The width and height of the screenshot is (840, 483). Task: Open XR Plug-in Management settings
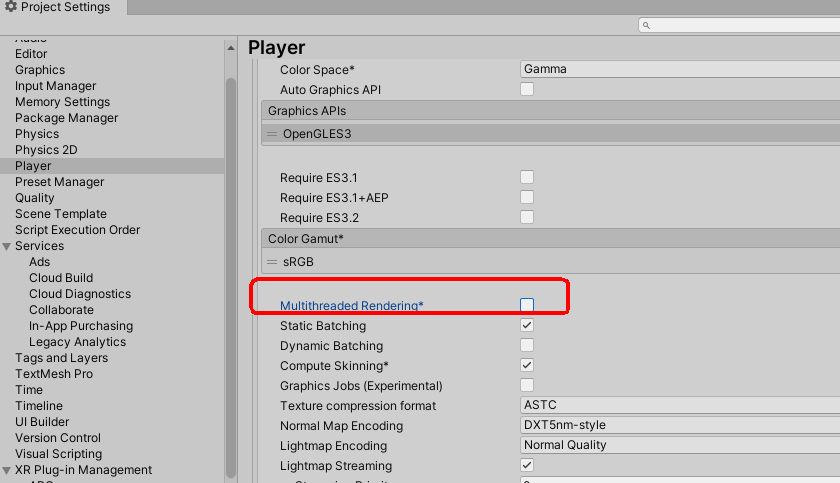83,470
